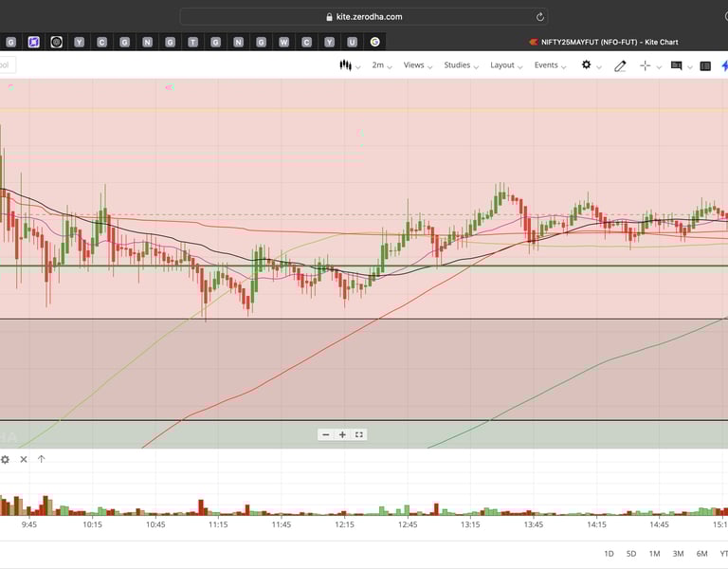Zoom in the chart with plus button

tap(342, 434)
